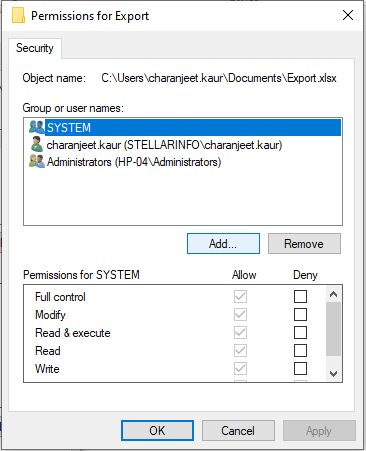This screenshot has height=451, width=366.
Task: Toggle Allow for Write permission
Action: 240,368
